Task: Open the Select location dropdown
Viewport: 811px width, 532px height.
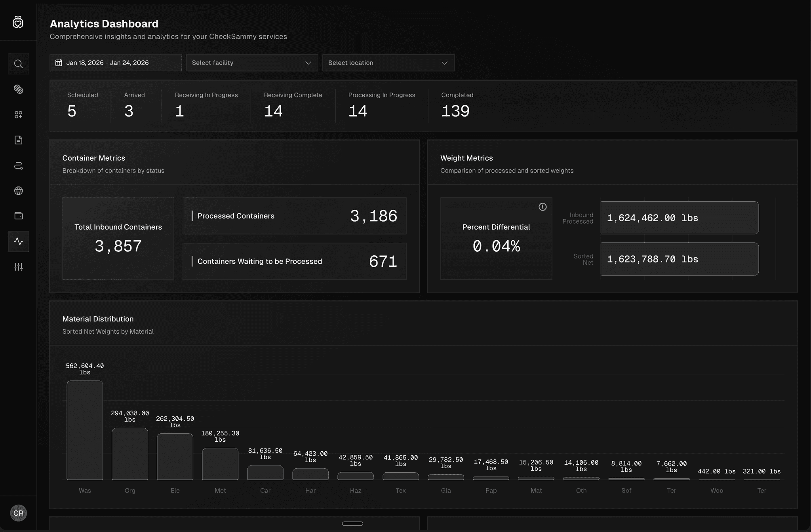Action: (x=388, y=63)
